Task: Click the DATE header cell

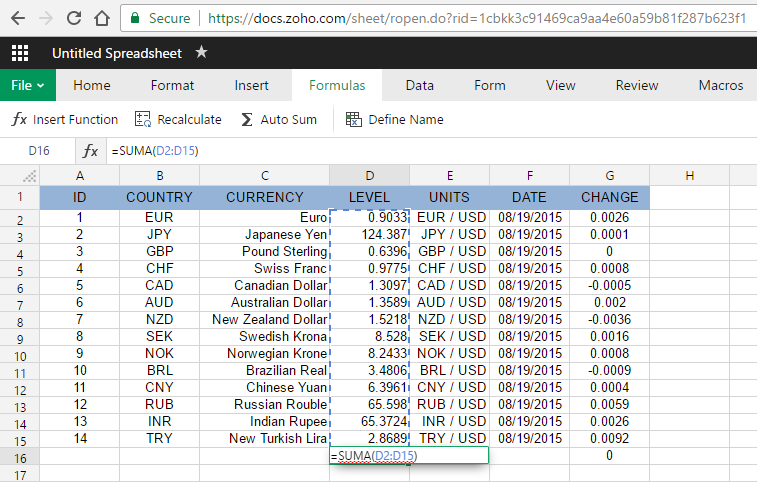Action: point(530,197)
